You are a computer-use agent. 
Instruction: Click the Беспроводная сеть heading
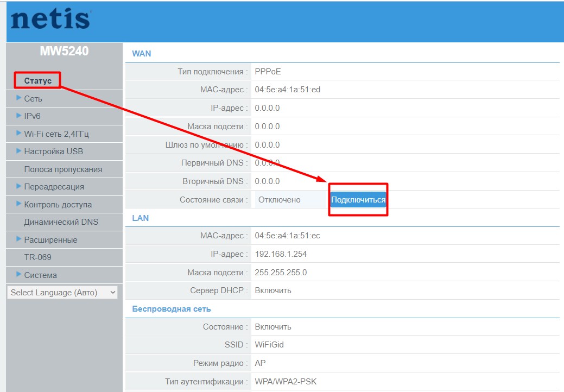coord(171,309)
